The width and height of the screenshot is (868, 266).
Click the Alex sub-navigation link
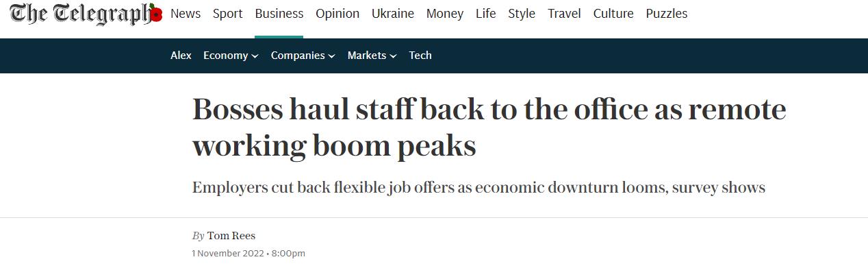coord(181,56)
